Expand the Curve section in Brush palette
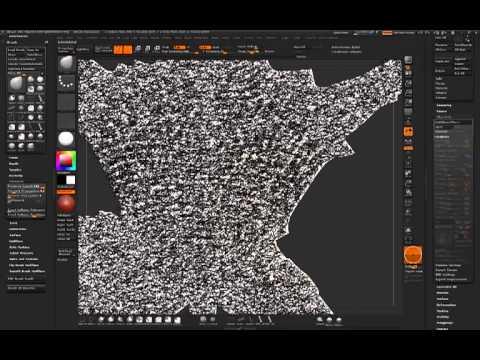 point(14,158)
